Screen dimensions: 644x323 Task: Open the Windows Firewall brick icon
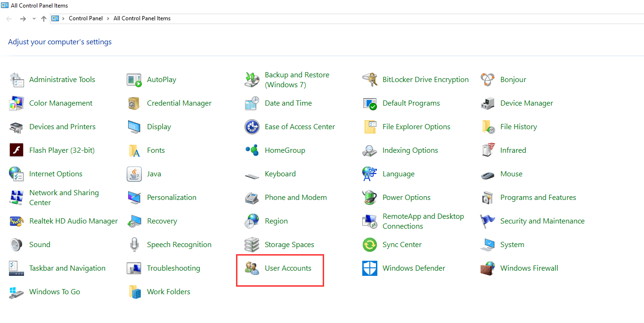[x=488, y=268]
